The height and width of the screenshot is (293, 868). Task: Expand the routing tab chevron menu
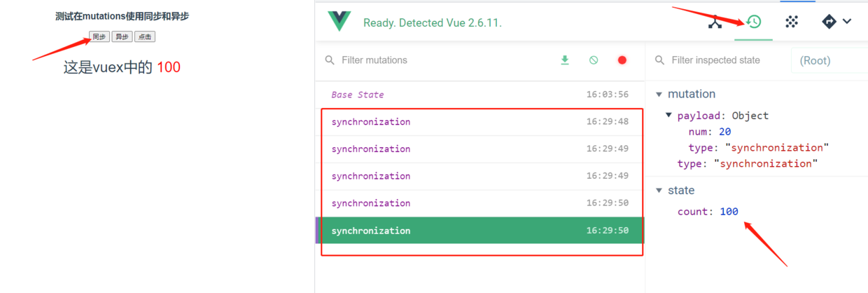point(847,22)
